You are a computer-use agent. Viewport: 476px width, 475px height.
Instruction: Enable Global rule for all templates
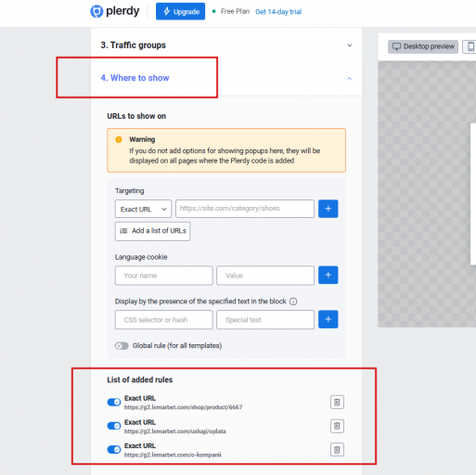coord(122,346)
